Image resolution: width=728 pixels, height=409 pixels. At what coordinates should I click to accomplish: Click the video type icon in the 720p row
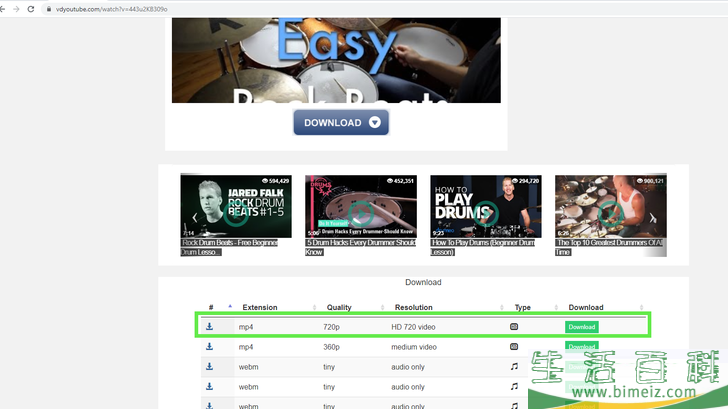click(x=514, y=327)
